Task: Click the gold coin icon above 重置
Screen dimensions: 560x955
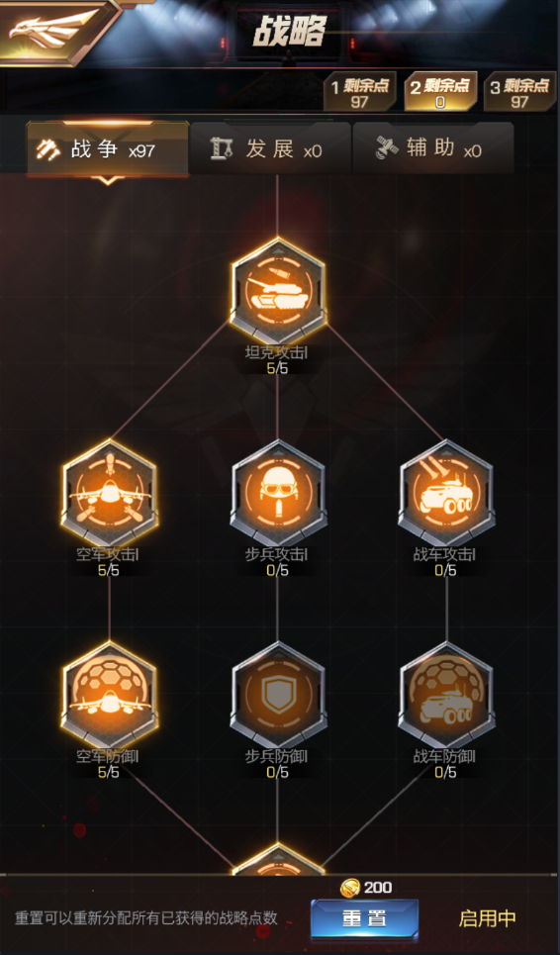Action: (x=350, y=888)
